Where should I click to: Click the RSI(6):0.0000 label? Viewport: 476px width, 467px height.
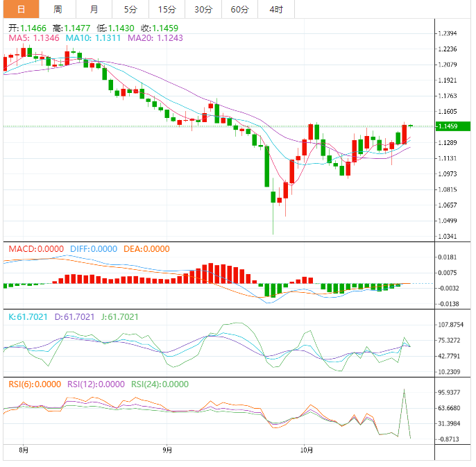pyautogui.click(x=35, y=384)
